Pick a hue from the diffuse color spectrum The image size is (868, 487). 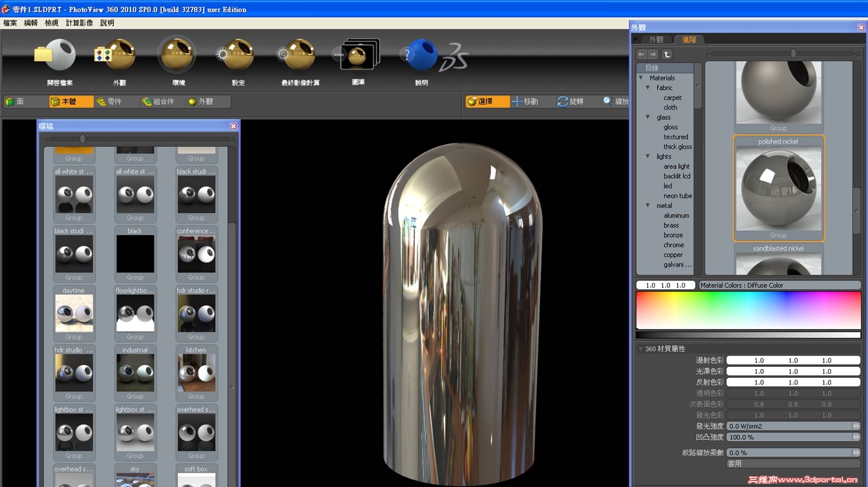748,310
